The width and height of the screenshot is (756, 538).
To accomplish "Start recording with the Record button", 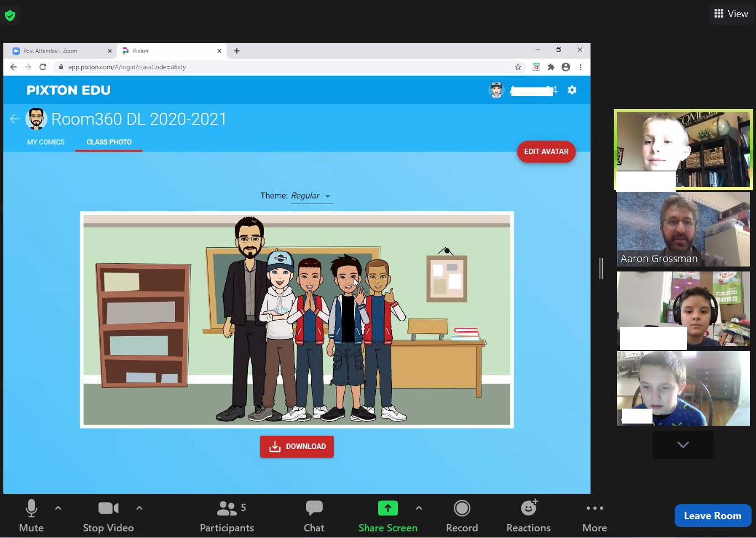I will [x=462, y=516].
